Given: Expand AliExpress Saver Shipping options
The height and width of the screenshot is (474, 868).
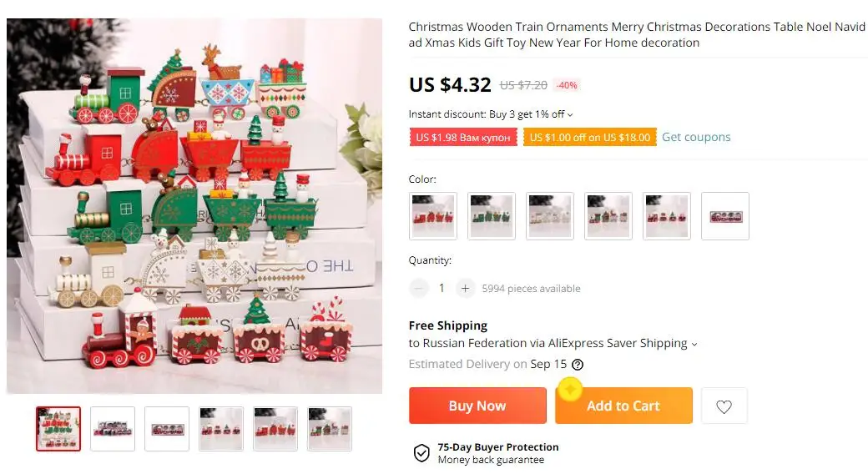Looking at the screenshot, I should pyautogui.click(x=694, y=344).
